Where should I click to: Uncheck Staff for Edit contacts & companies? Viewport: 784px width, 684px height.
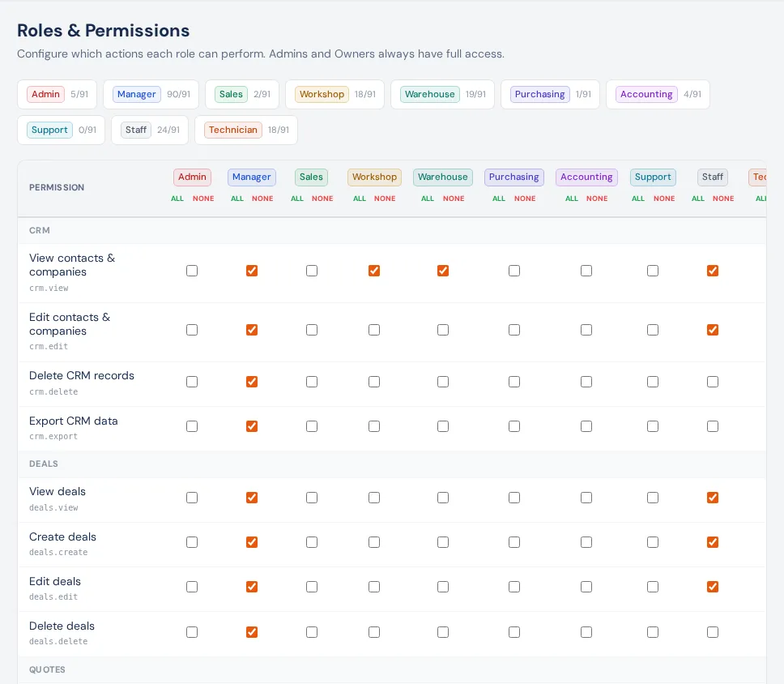pyautogui.click(x=713, y=330)
